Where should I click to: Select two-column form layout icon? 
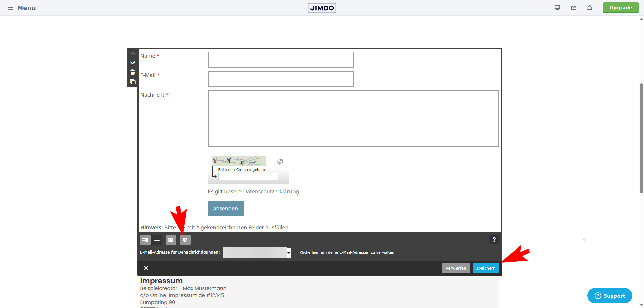click(x=145, y=240)
